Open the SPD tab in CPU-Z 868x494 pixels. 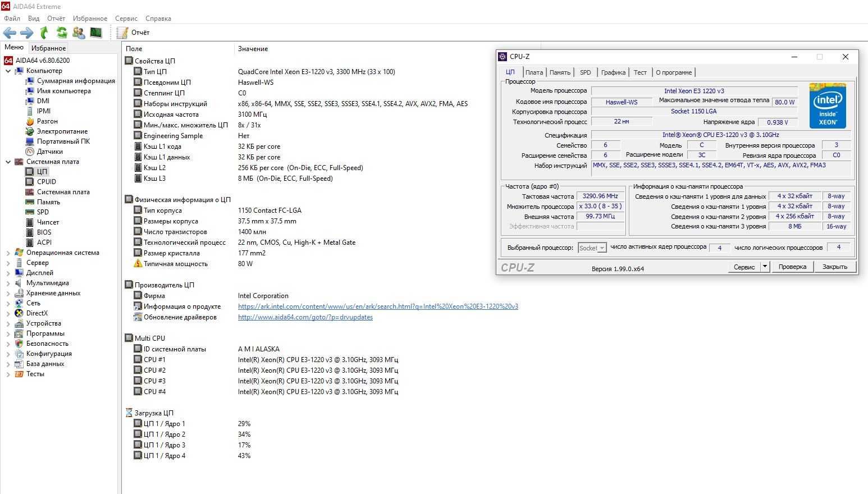586,72
